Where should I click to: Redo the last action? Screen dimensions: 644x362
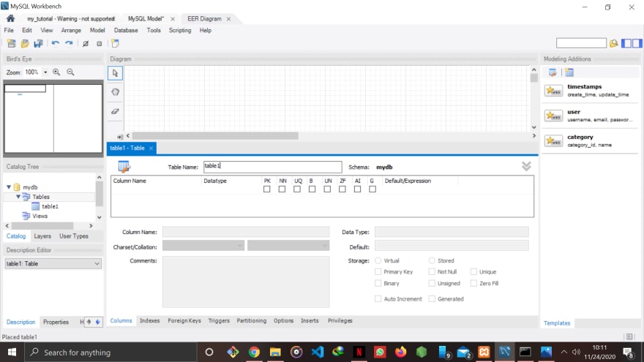coord(69,43)
